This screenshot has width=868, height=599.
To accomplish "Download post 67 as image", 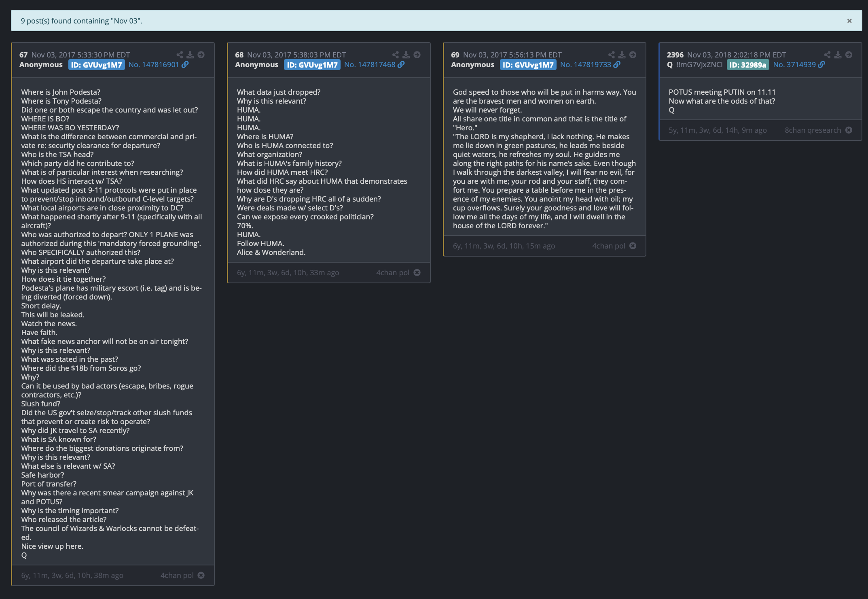I will [x=190, y=55].
